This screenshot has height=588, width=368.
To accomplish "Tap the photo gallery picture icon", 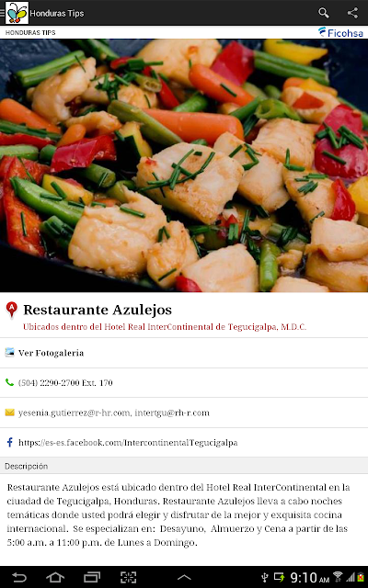I will tap(10, 353).
